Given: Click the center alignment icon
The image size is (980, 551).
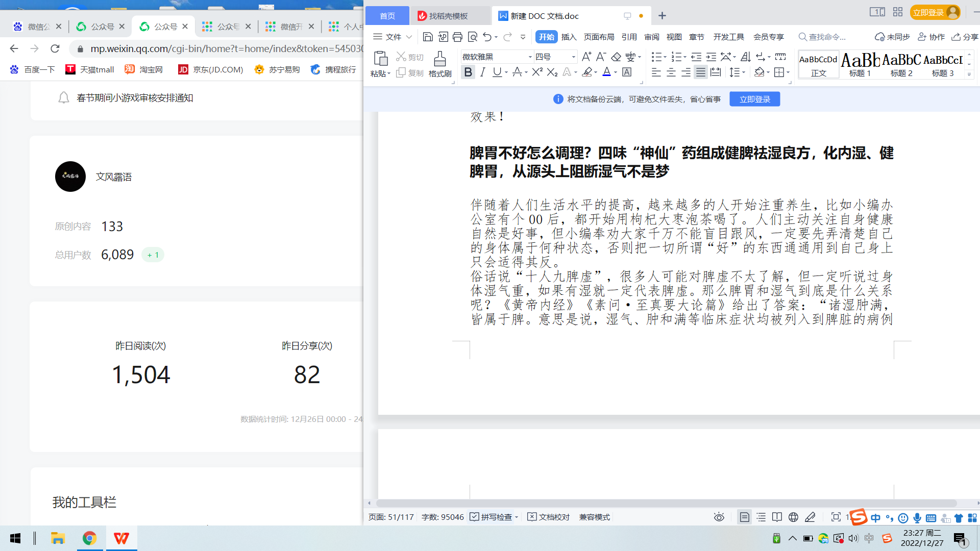Looking at the screenshot, I should [671, 72].
